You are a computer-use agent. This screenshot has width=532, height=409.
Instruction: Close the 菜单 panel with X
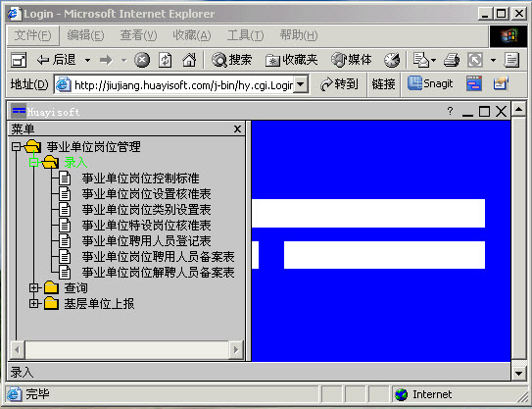[x=237, y=128]
